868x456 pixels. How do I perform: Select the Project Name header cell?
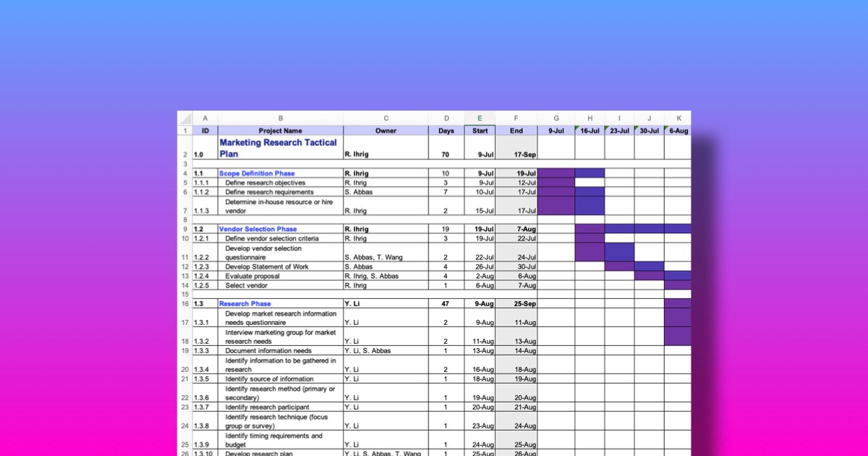(281, 131)
